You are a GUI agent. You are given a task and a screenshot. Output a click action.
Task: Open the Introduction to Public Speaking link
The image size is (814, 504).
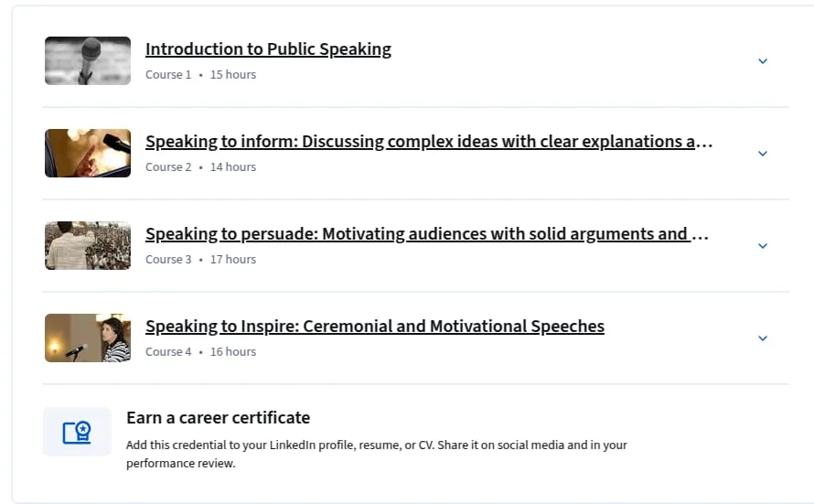click(268, 49)
